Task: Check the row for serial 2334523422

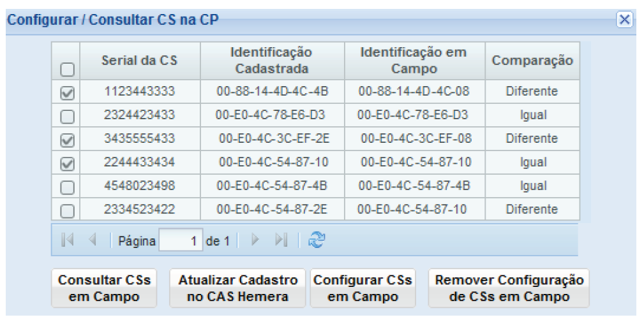Action: pos(67,210)
